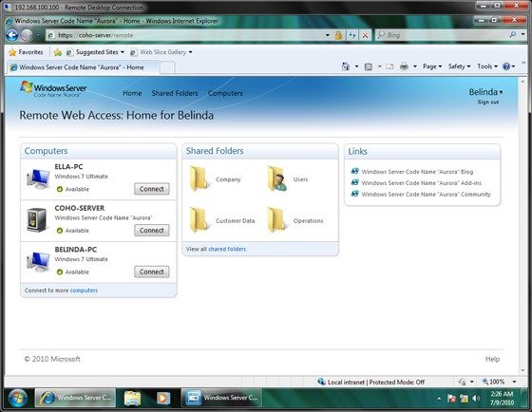Click the URL address field
This screenshot has width=532, height=412.
click(185, 35)
